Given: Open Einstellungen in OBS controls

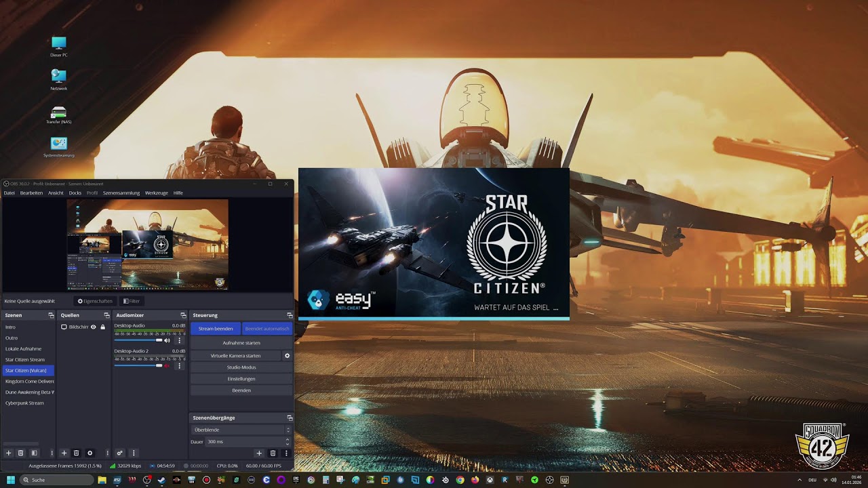Looking at the screenshot, I should [x=241, y=379].
